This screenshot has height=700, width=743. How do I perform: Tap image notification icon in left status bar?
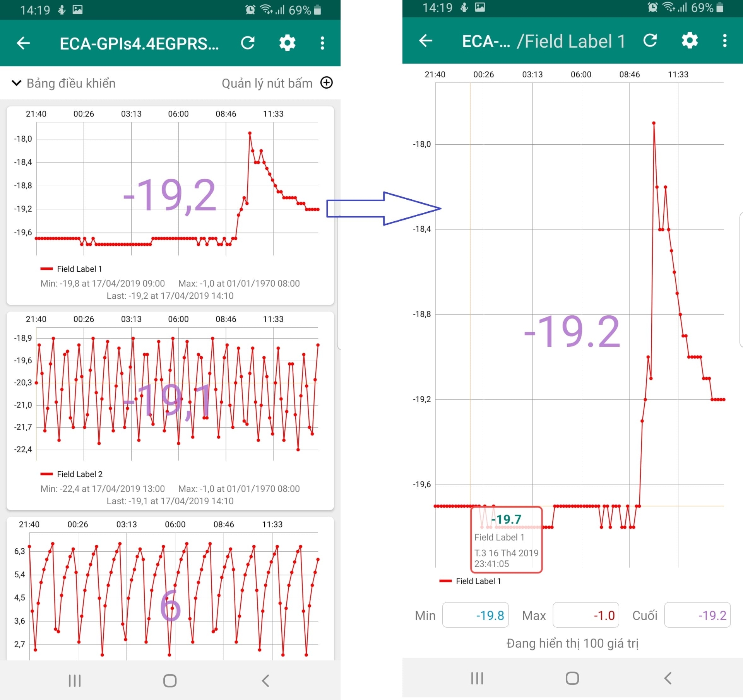click(x=77, y=10)
